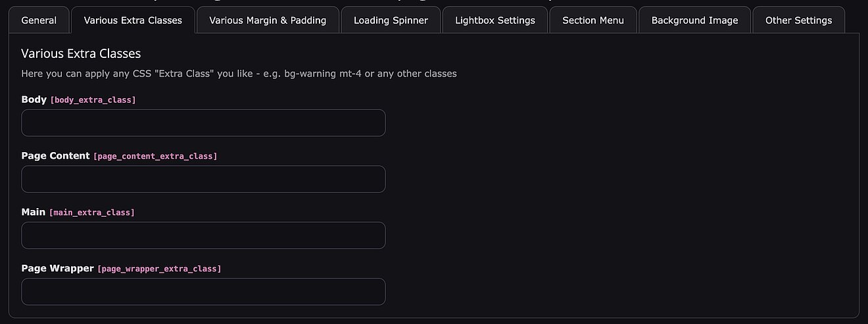Click the [body_extra_class] code tag

coord(93,100)
